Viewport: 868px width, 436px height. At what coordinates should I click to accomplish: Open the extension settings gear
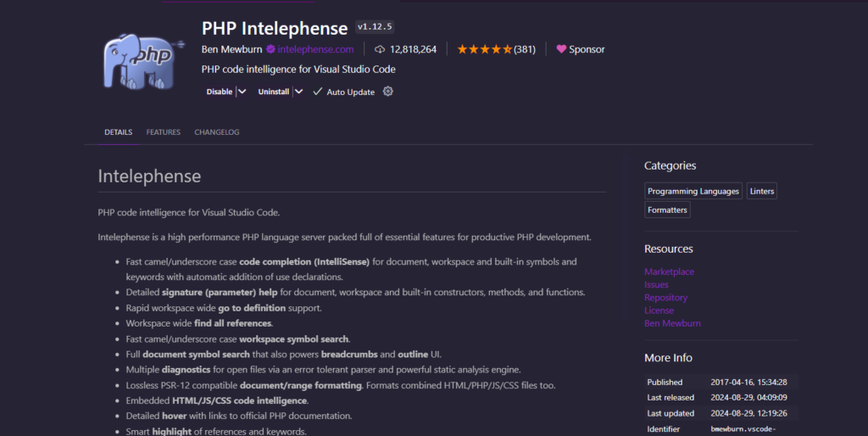388,92
